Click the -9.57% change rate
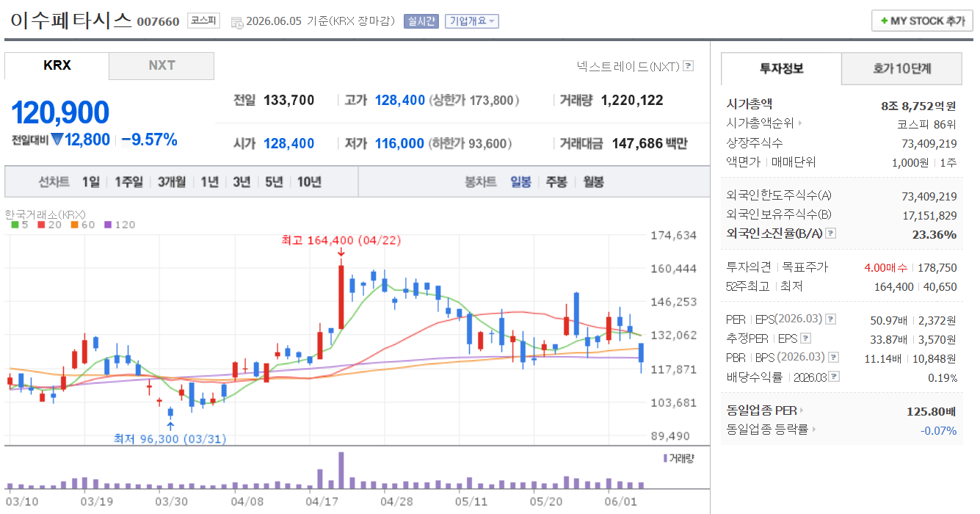 pos(149,140)
